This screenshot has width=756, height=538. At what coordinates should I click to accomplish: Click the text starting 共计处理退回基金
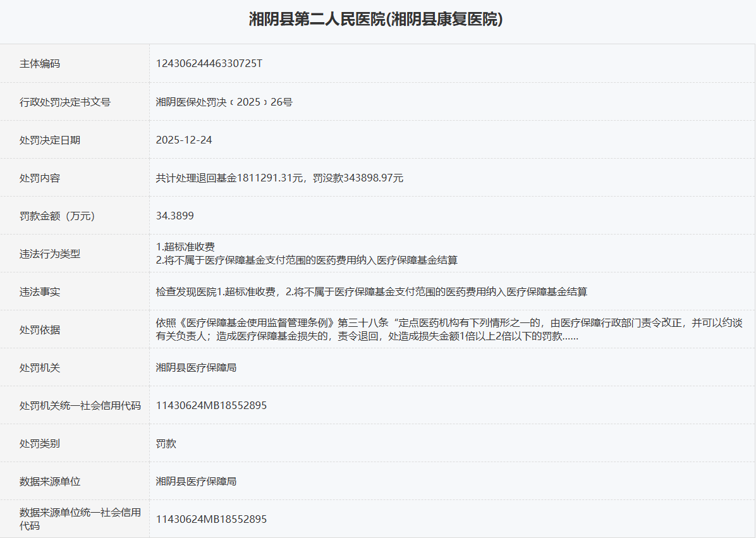[279, 178]
